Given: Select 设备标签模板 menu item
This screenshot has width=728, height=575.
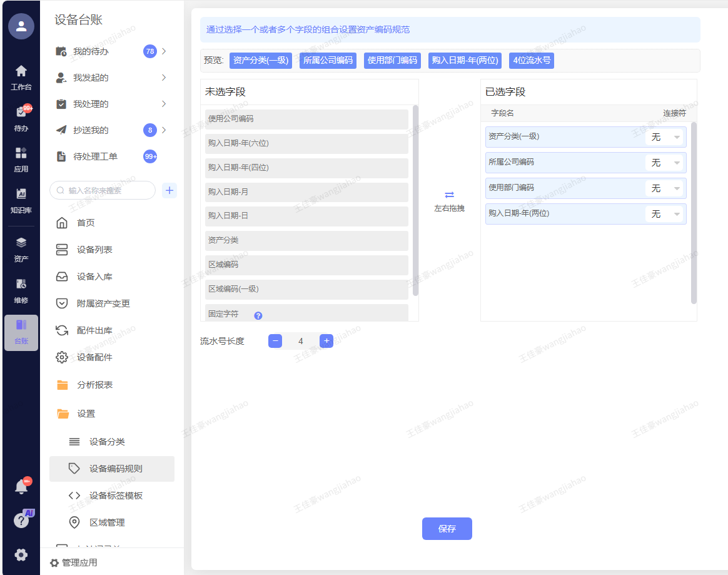Looking at the screenshot, I should [116, 496].
